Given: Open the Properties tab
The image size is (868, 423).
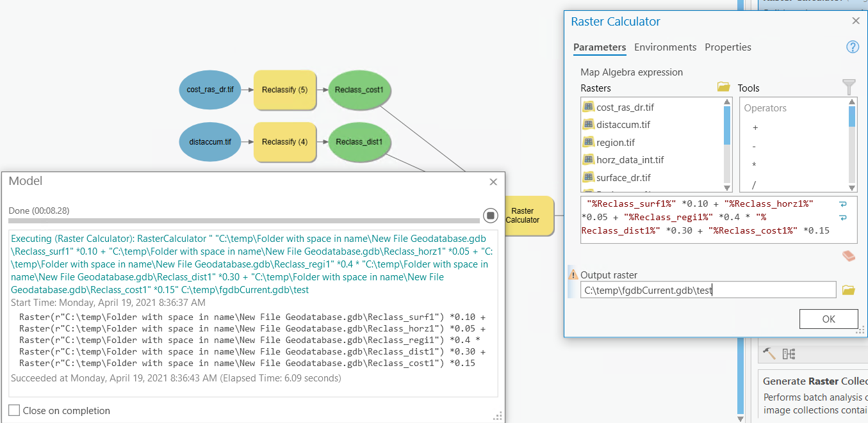Looking at the screenshot, I should (728, 47).
